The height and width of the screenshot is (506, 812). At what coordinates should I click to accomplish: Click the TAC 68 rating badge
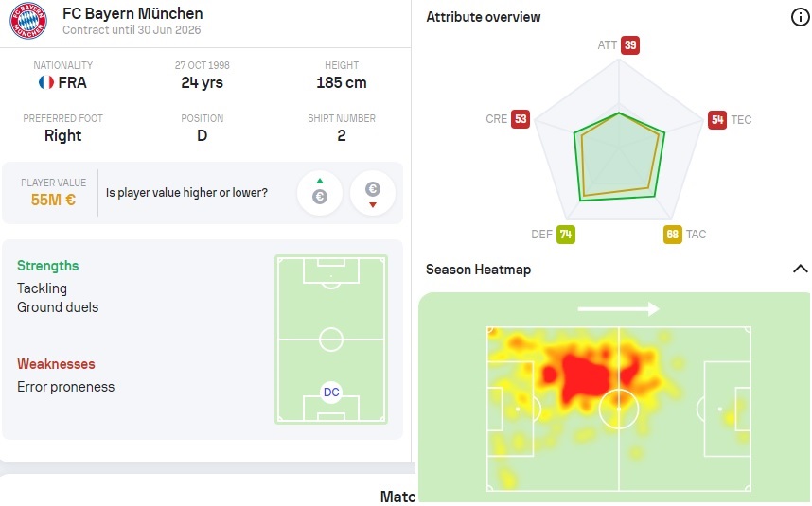pos(672,235)
